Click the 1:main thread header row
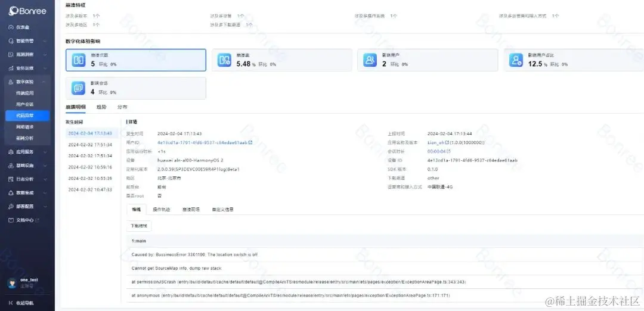The image size is (644, 311). tap(385, 241)
